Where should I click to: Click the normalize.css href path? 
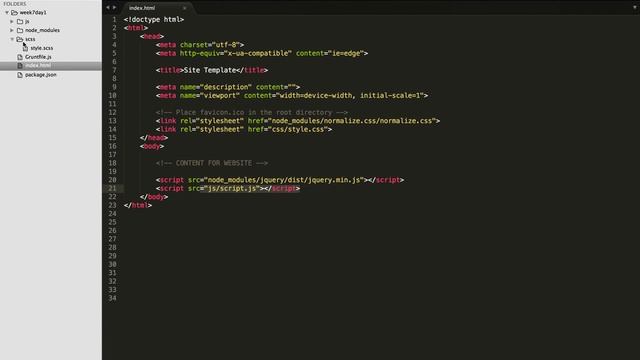coord(352,121)
